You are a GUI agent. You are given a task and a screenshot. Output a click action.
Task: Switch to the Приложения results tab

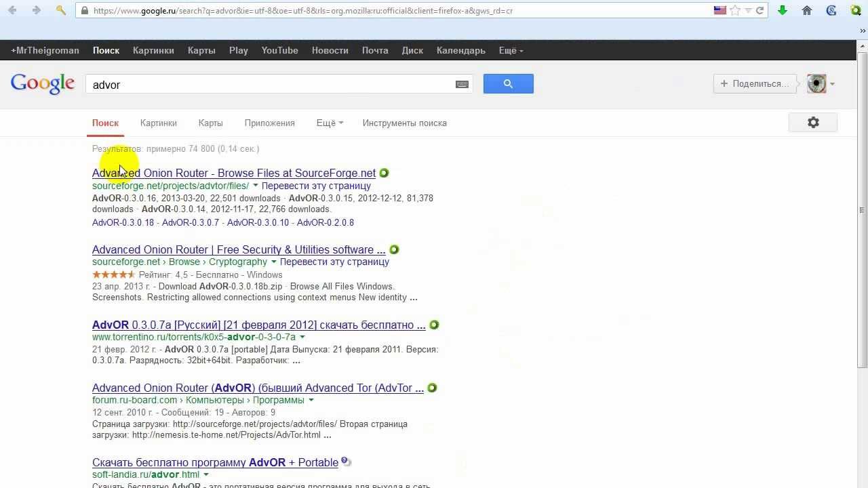point(270,123)
